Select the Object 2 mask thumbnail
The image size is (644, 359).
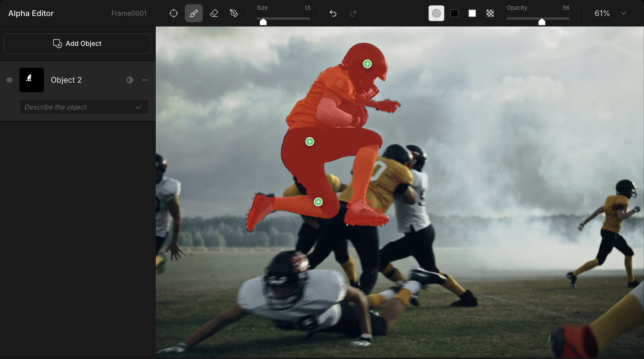(32, 80)
